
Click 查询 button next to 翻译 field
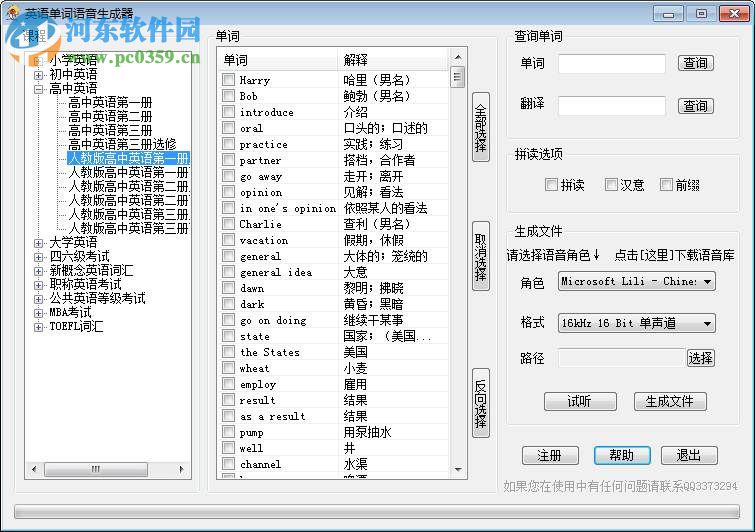[695, 105]
